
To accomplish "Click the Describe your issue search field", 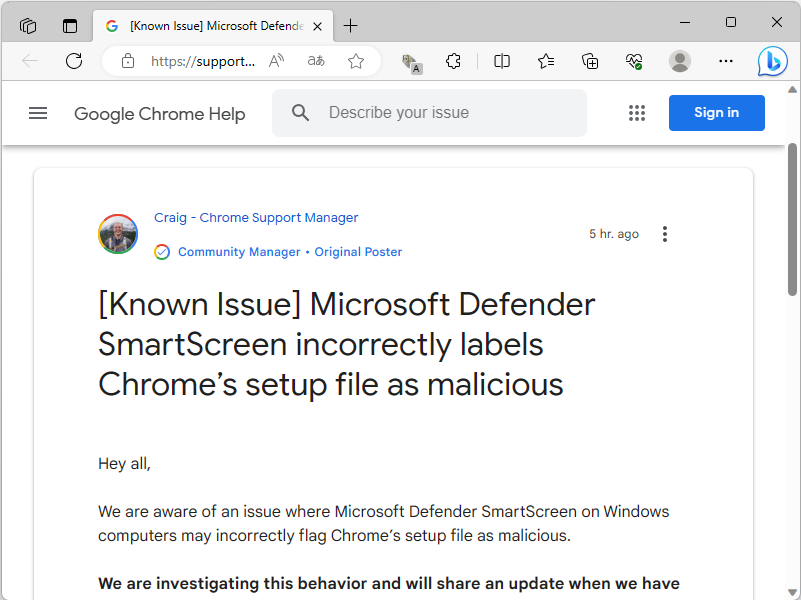I will [x=429, y=112].
